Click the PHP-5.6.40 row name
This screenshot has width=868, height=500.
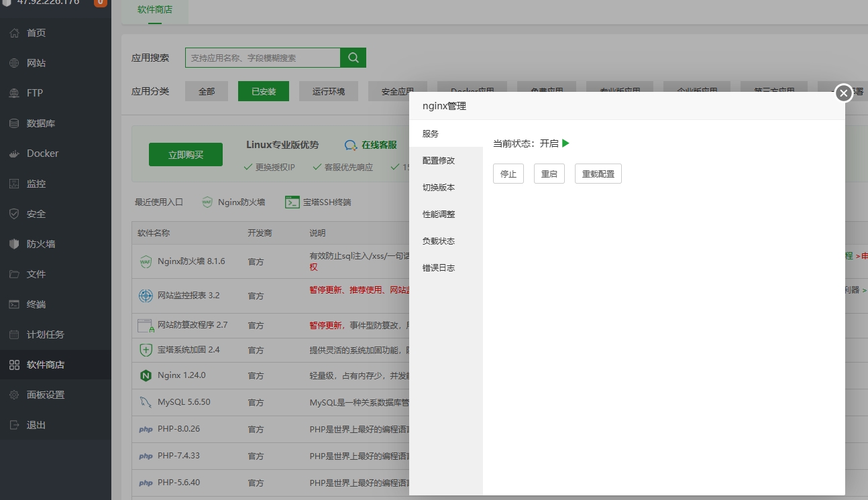pyautogui.click(x=178, y=483)
